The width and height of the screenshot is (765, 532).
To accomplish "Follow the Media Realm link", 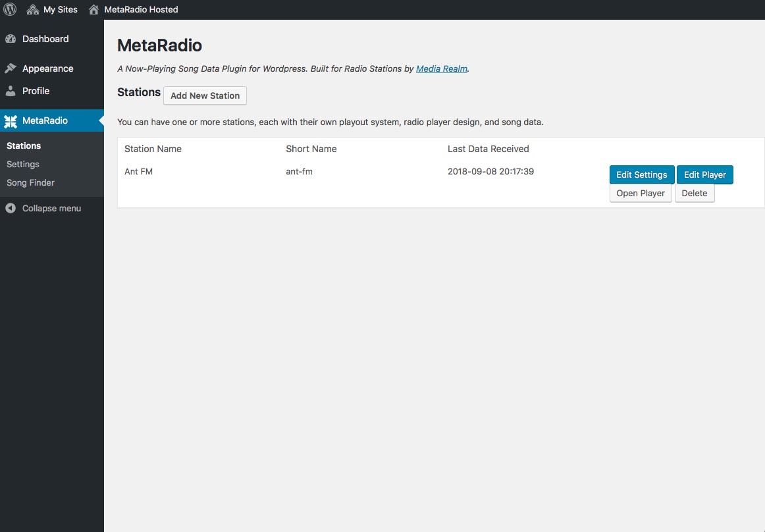I will coord(442,69).
